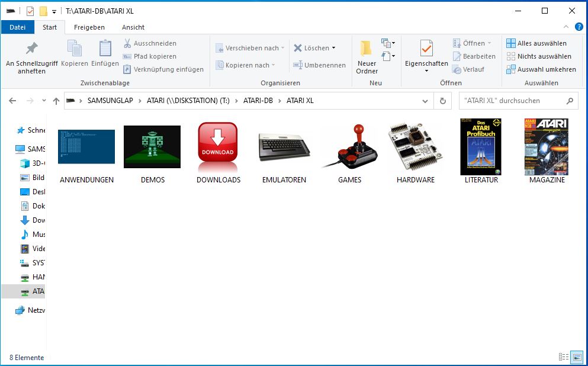Switch to the Freigeben ribbon tab

(x=89, y=27)
